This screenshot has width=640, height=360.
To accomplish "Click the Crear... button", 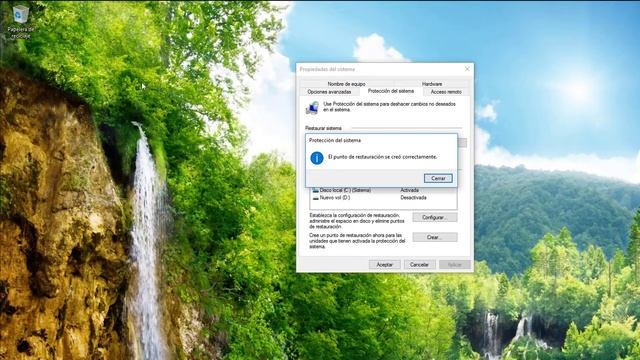I will 435,237.
